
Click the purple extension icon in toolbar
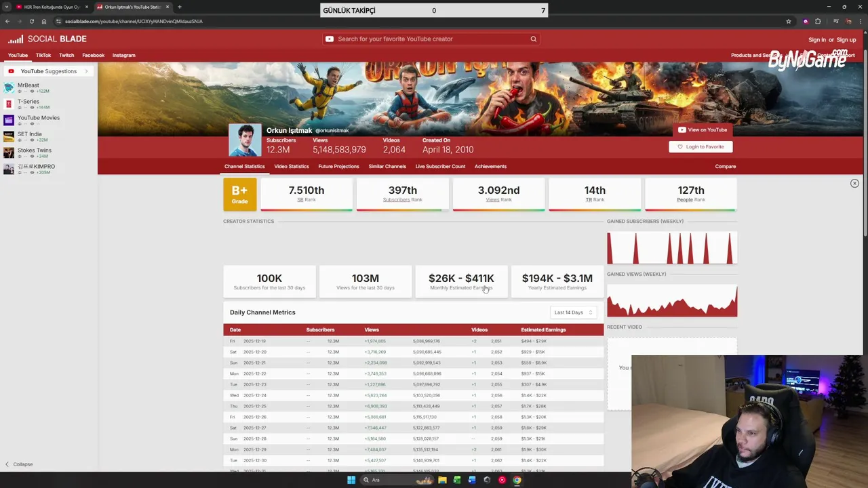(806, 21)
